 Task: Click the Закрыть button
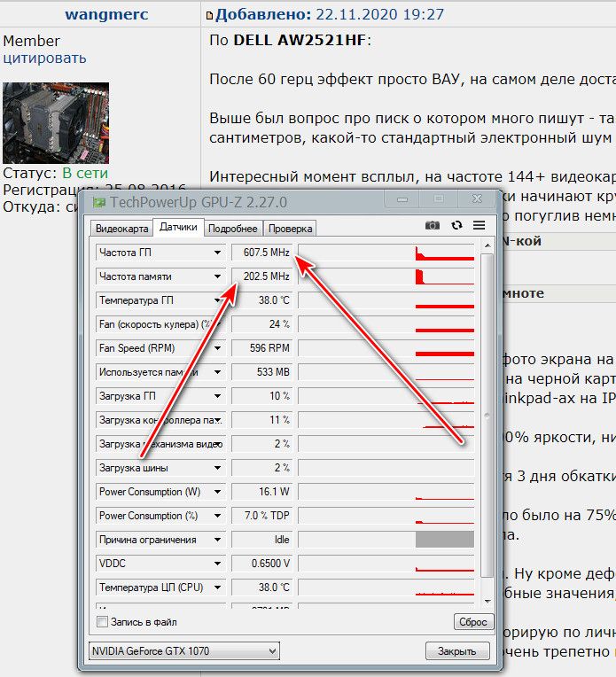(x=457, y=651)
